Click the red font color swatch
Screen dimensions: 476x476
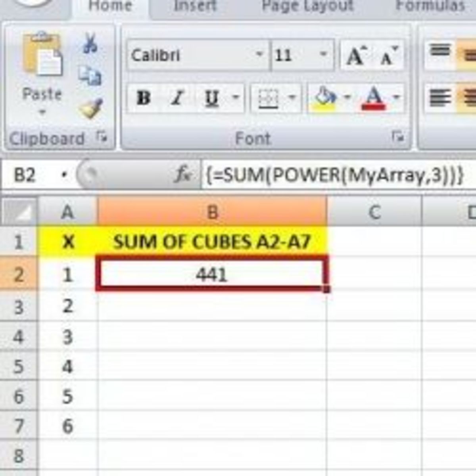(373, 106)
